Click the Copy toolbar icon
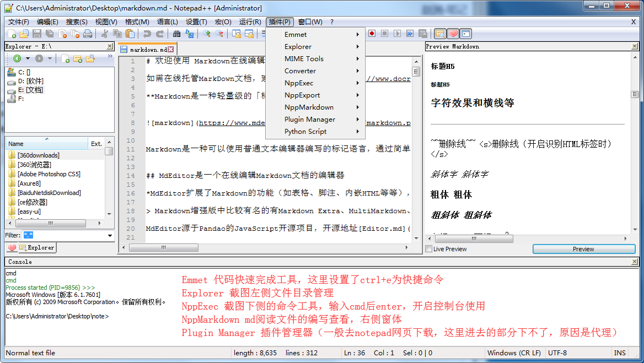644x363 pixels. coord(117,34)
